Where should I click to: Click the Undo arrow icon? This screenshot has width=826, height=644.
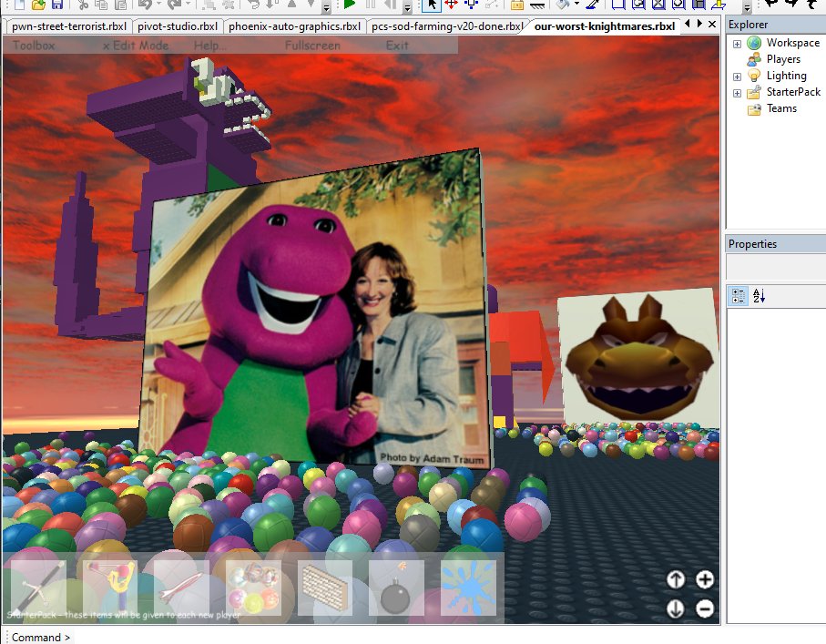point(146,5)
